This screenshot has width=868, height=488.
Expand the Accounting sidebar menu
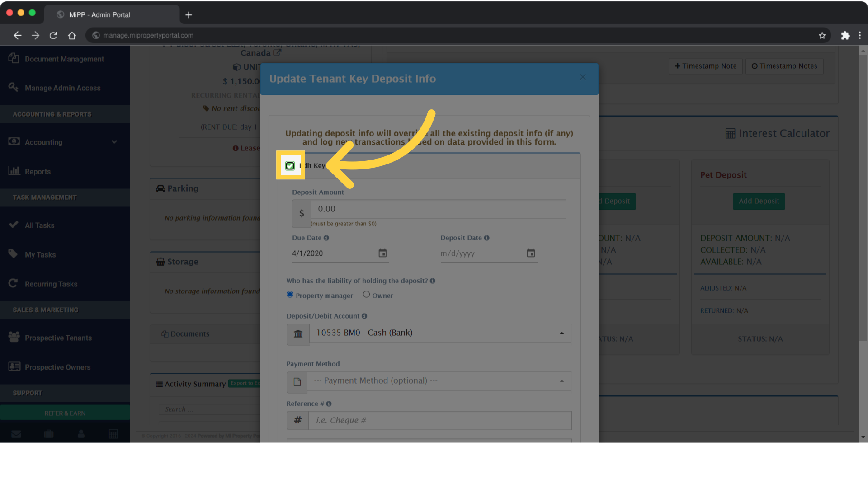pyautogui.click(x=65, y=142)
